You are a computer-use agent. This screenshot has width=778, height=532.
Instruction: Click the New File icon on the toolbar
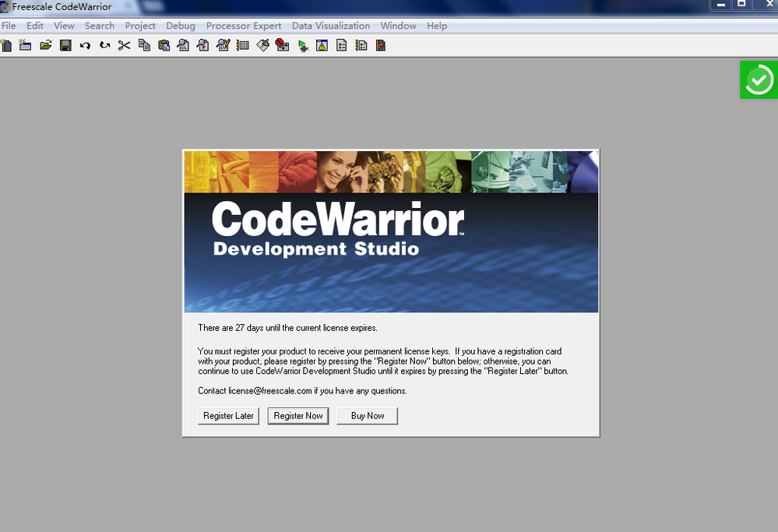tap(6, 45)
